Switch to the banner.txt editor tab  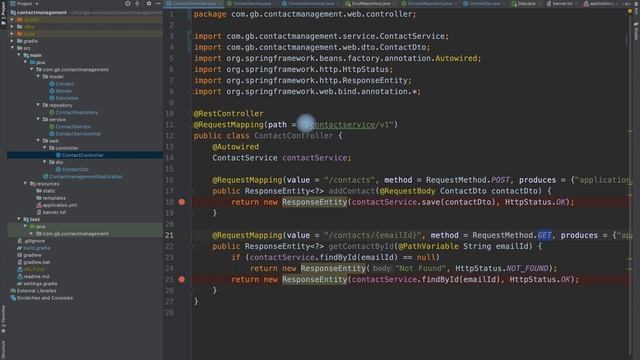(562, 3)
